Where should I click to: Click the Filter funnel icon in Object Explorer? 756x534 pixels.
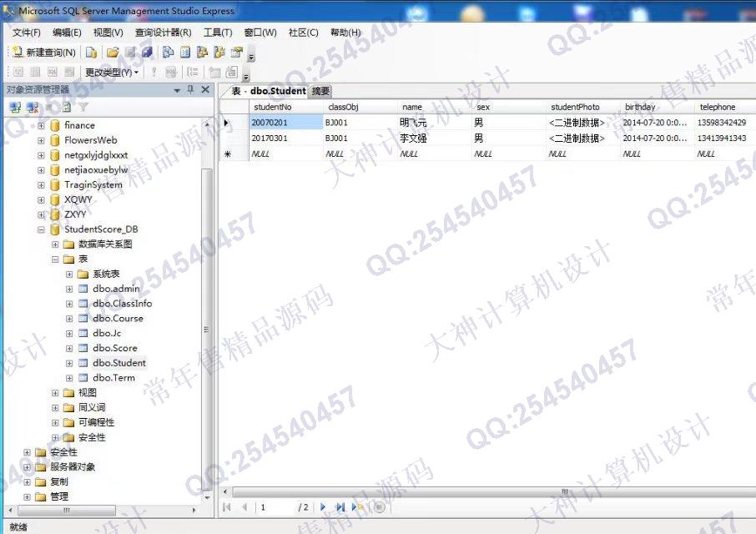[x=83, y=107]
